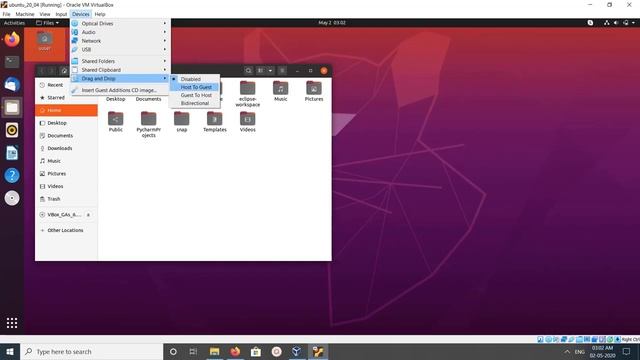The height and width of the screenshot is (360, 640).
Task: Open the VirtualBox Input menu
Action: (61, 14)
